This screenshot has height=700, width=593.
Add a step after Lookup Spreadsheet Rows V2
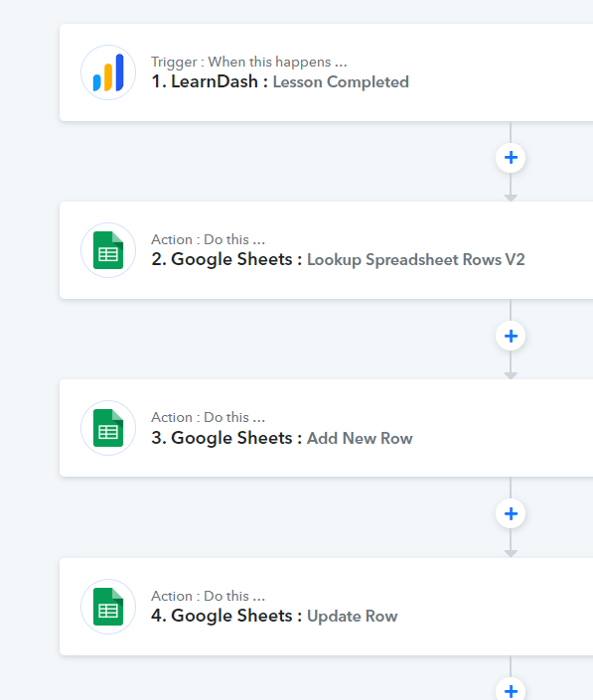tap(511, 336)
